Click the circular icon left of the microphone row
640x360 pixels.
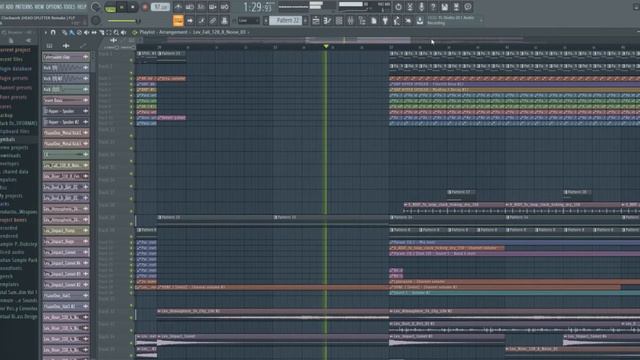click(x=398, y=7)
